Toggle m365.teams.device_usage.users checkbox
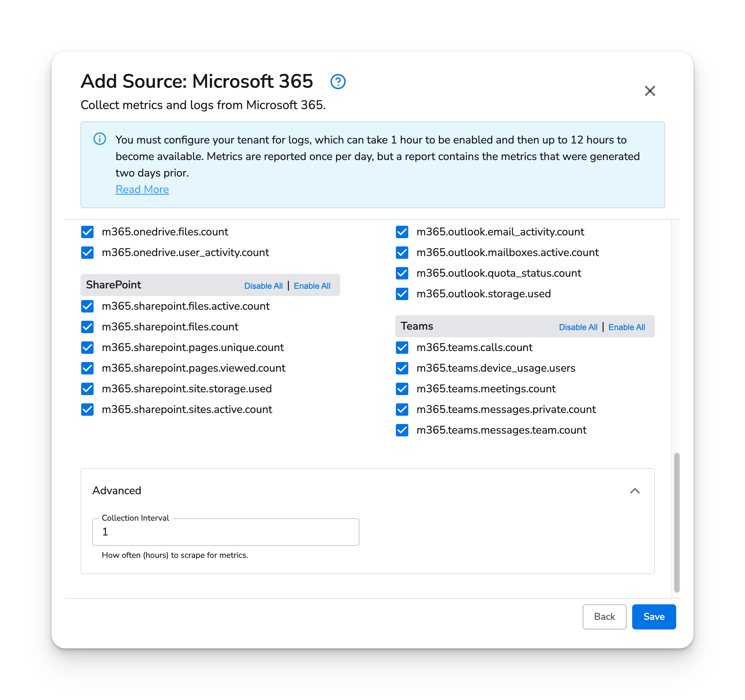Viewport: 745px width, 700px height. 402,368
